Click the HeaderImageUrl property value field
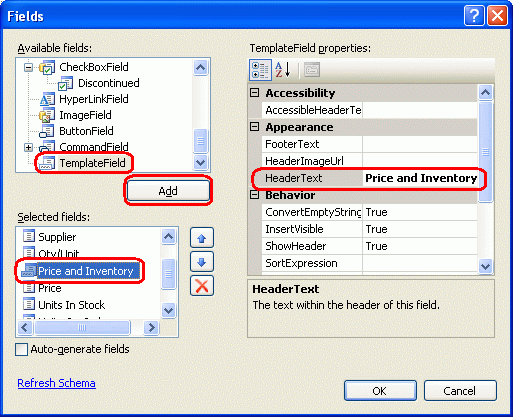 420,161
